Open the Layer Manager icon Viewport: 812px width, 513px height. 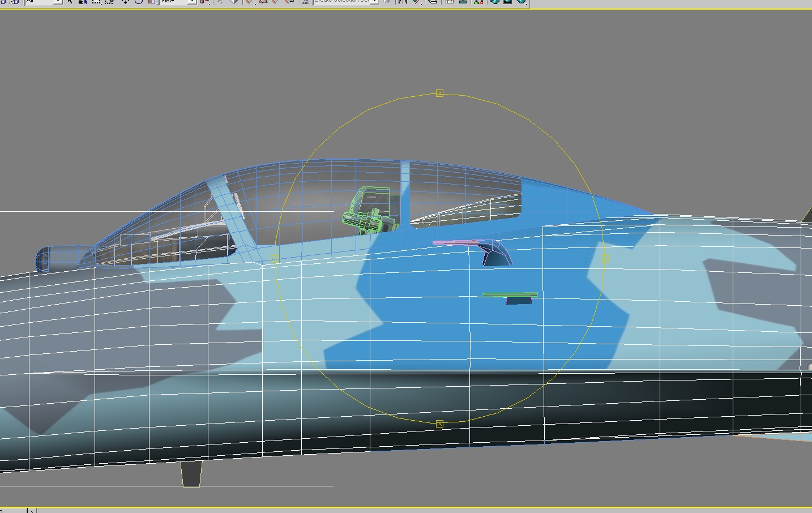click(x=432, y=2)
